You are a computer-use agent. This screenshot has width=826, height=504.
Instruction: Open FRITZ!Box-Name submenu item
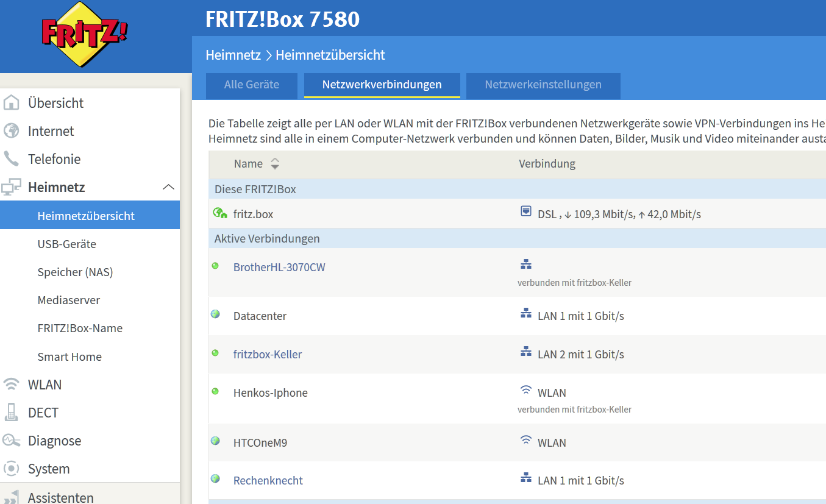click(80, 328)
